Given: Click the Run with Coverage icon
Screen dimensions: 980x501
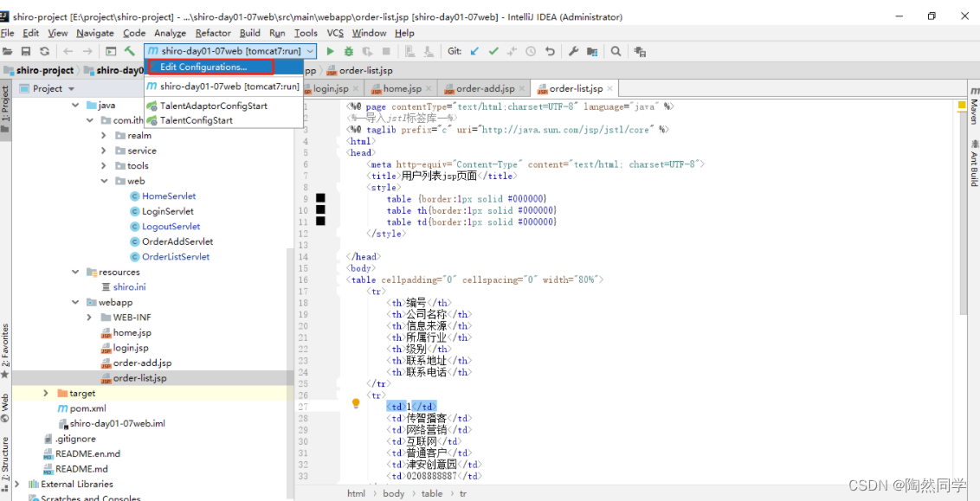Looking at the screenshot, I should pos(367,51).
